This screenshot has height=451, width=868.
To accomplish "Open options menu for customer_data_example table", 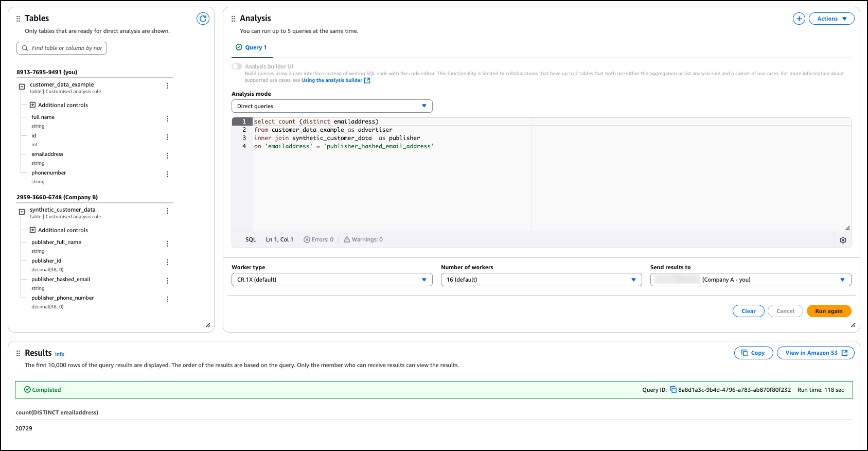I will [x=167, y=85].
